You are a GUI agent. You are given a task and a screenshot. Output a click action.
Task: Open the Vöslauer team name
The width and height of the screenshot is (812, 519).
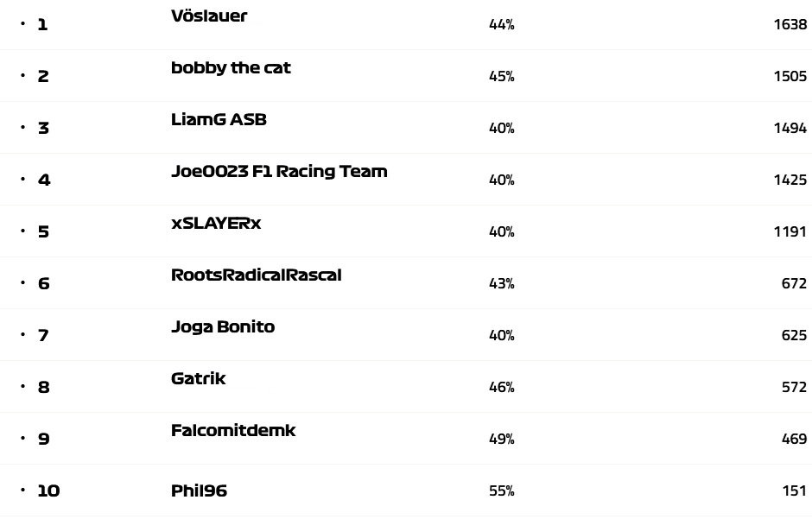(x=209, y=16)
